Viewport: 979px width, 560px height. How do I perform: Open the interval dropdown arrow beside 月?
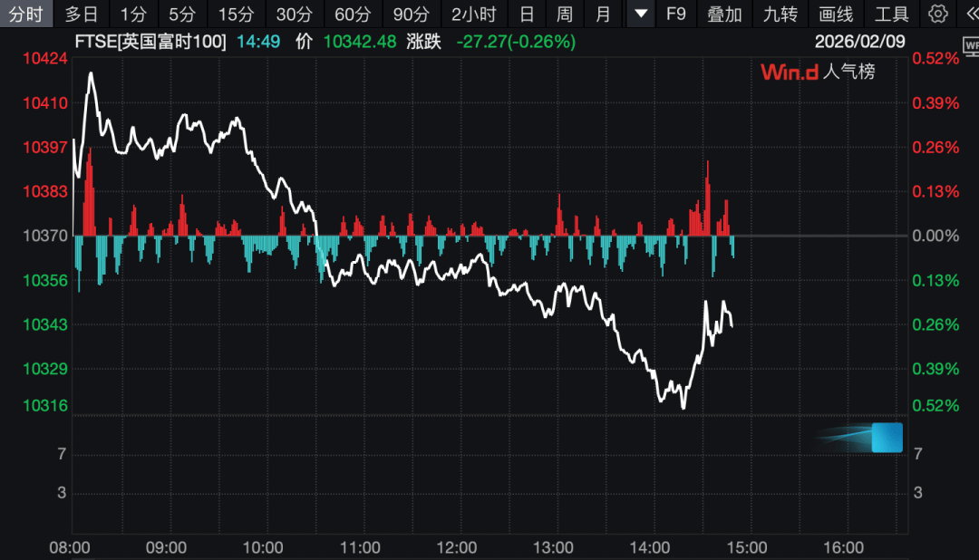[640, 14]
